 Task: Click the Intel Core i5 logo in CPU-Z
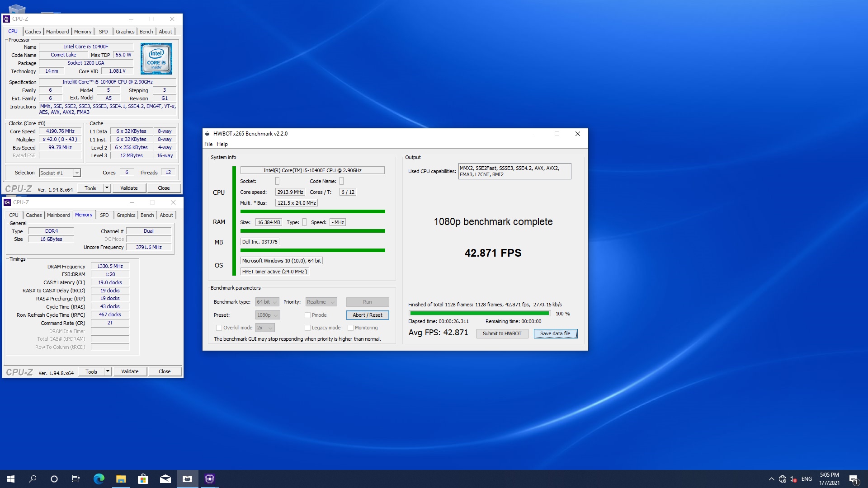156,58
